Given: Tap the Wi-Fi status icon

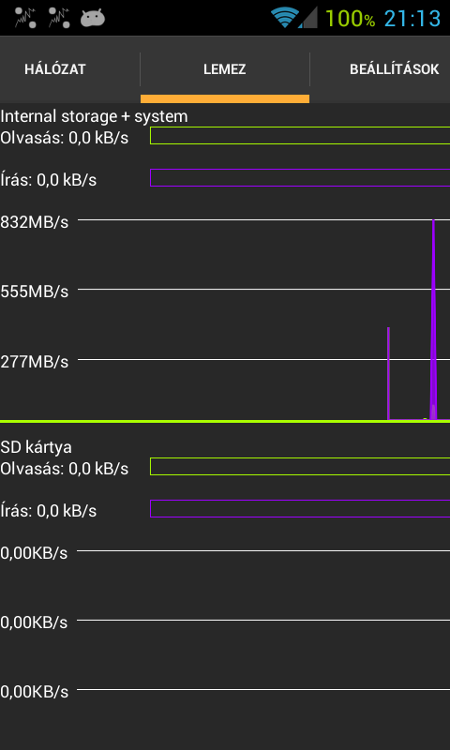Looking at the screenshot, I should pos(285,18).
